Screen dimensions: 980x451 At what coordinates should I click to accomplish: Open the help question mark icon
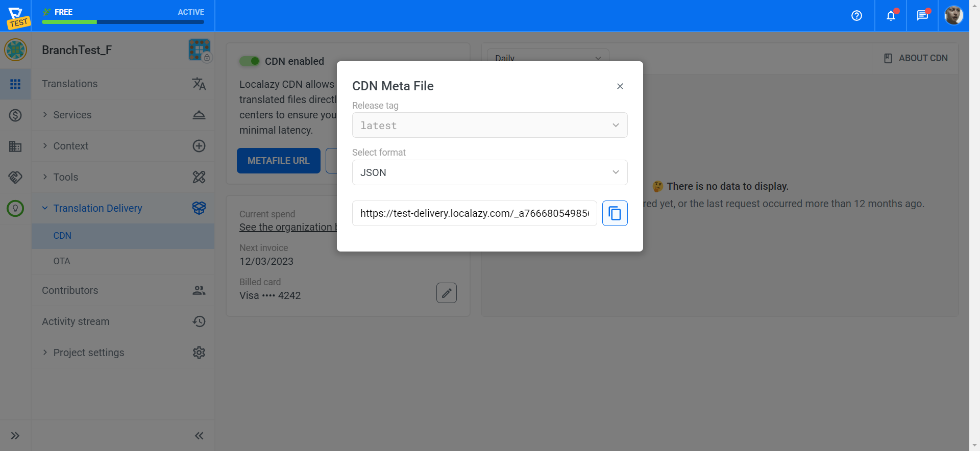coord(856,16)
